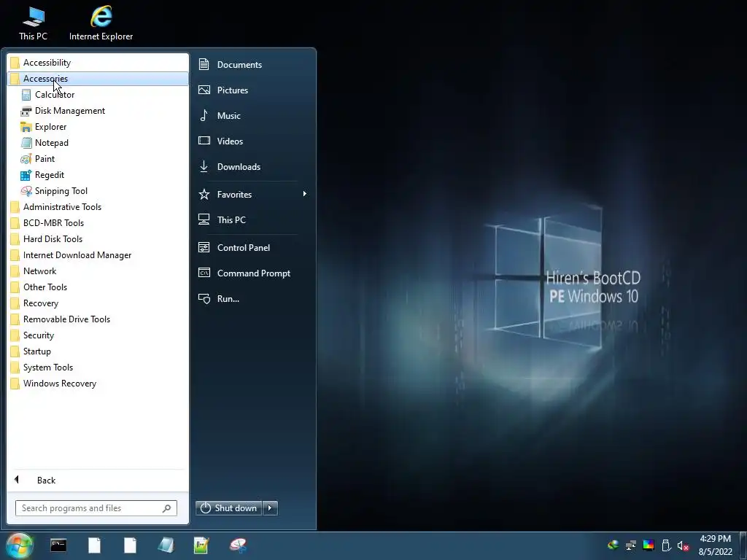Viewport: 747px width, 560px height.
Task: Expand the Startup folder
Action: click(98, 351)
